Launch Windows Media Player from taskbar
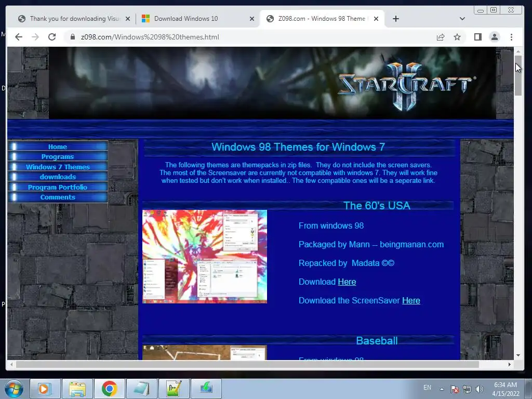532x399 pixels. click(x=45, y=389)
